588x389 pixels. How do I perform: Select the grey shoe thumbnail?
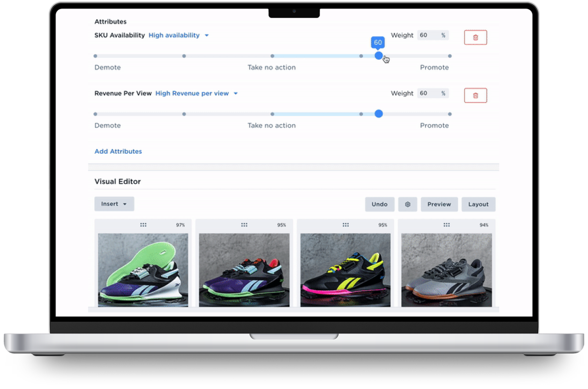(446, 270)
